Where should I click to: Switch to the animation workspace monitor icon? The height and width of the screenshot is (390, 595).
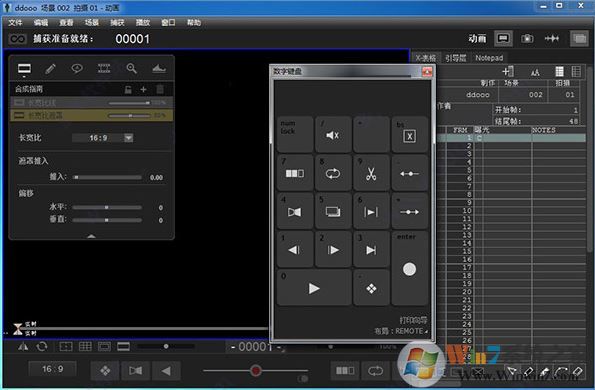coord(503,39)
